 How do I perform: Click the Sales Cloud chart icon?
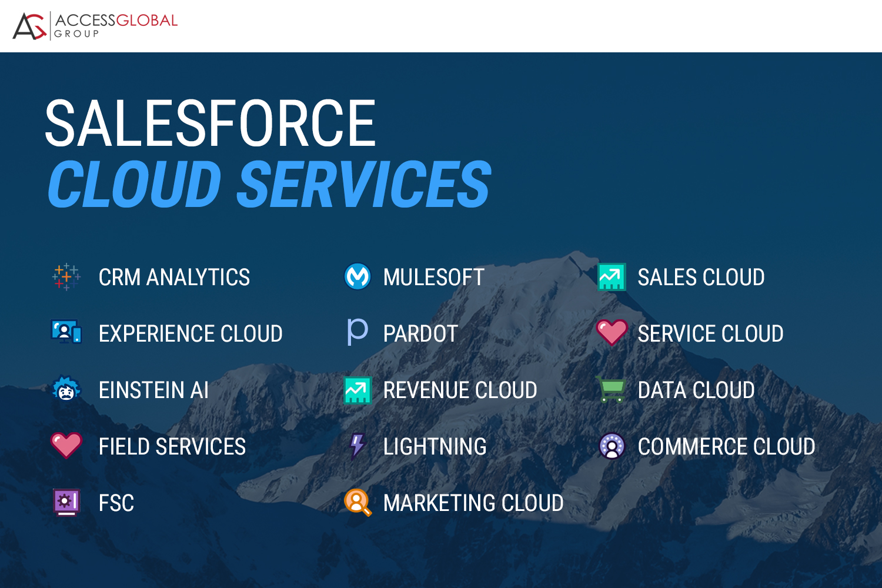612,276
